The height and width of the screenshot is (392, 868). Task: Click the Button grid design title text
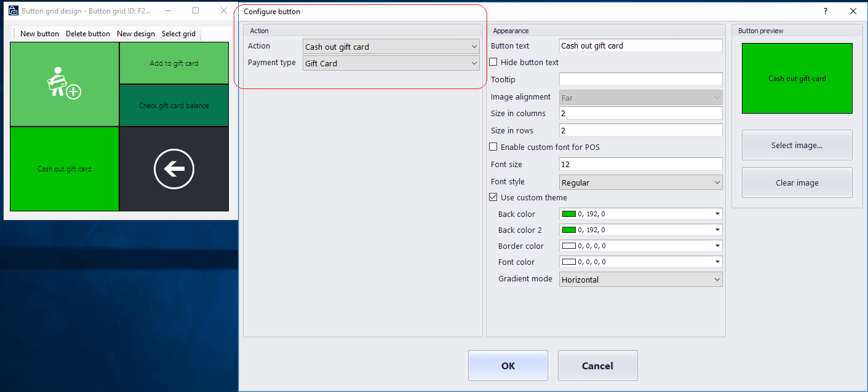coord(87,11)
